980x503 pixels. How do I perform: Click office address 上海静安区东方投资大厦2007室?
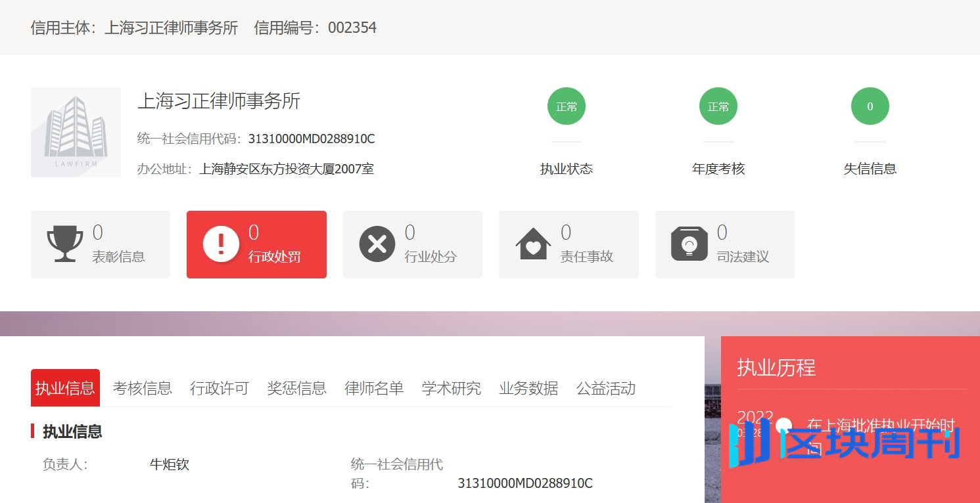[287, 169]
